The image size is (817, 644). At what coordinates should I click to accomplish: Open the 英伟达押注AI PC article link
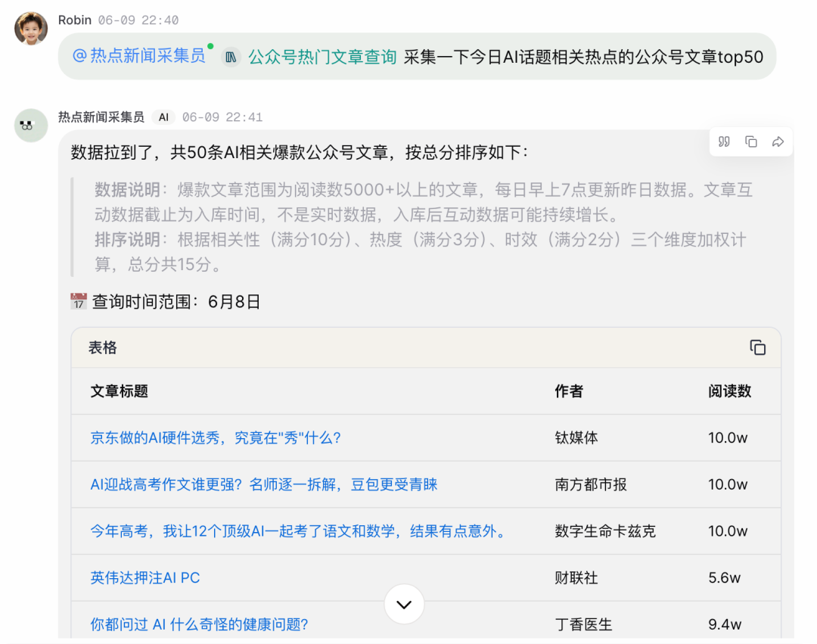[x=144, y=578]
